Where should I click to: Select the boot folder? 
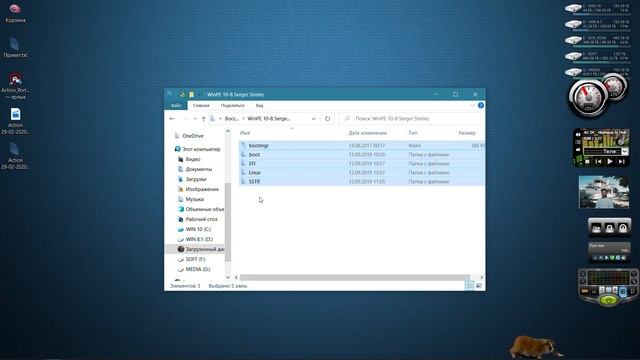(362, 154)
